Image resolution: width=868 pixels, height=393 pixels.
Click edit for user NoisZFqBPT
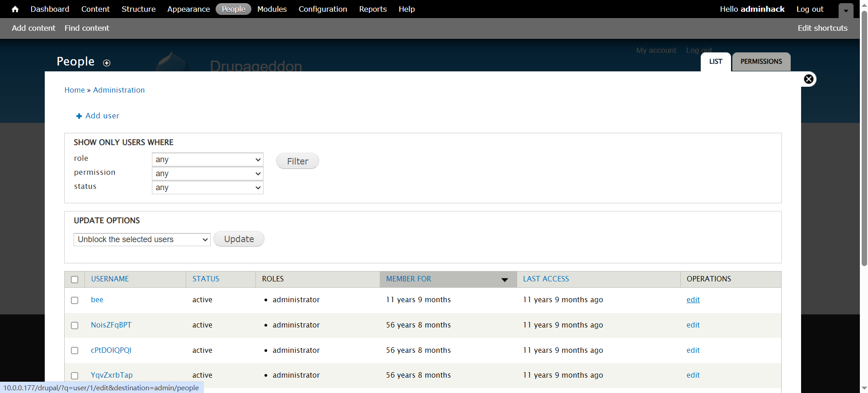(693, 325)
